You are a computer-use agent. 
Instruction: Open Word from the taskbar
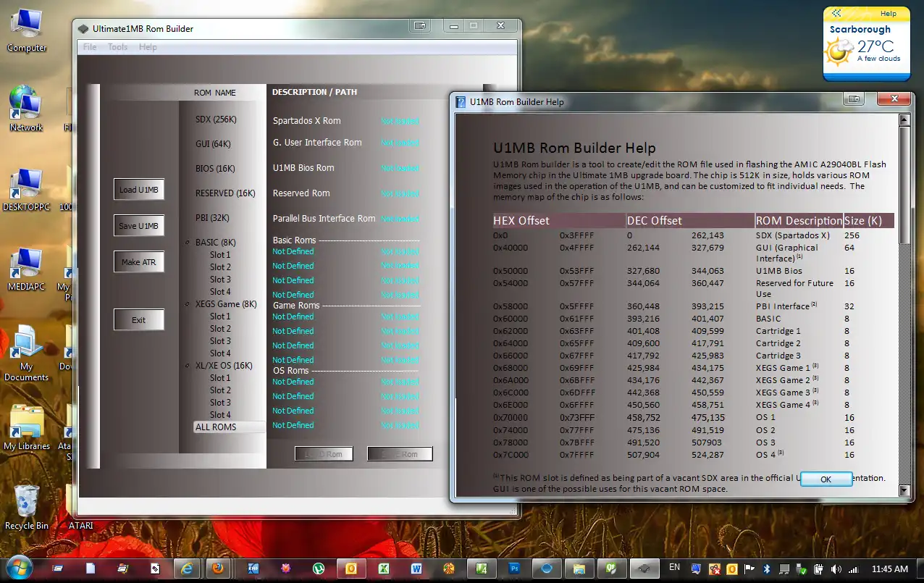coord(418,569)
